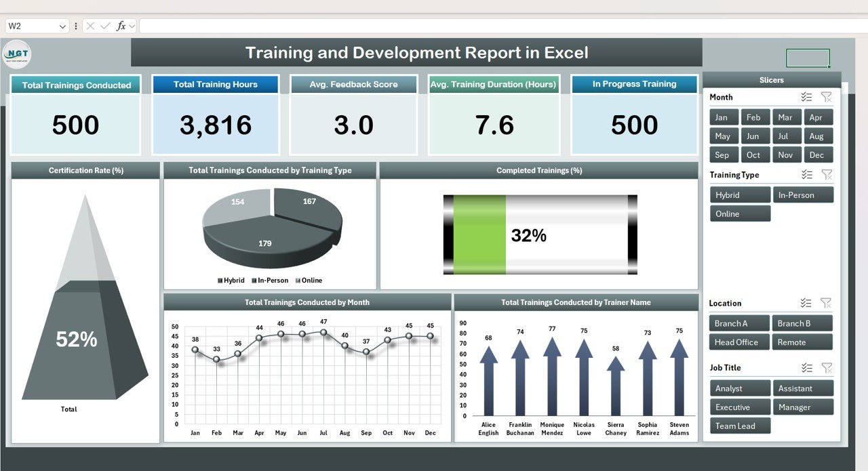868x471 pixels.
Task: Toggle multi-select for the Month slicer
Action: point(806,98)
